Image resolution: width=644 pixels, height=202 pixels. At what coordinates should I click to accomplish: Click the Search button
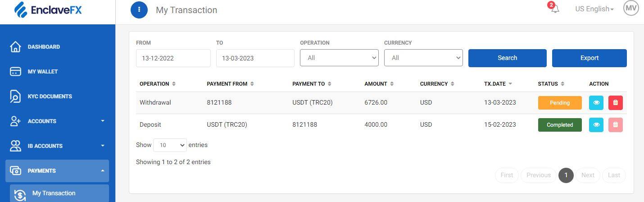tap(507, 58)
